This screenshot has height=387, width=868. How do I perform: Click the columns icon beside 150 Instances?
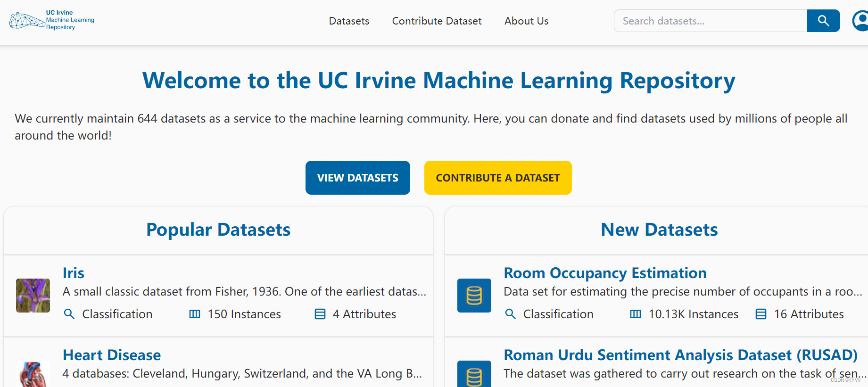click(x=195, y=314)
